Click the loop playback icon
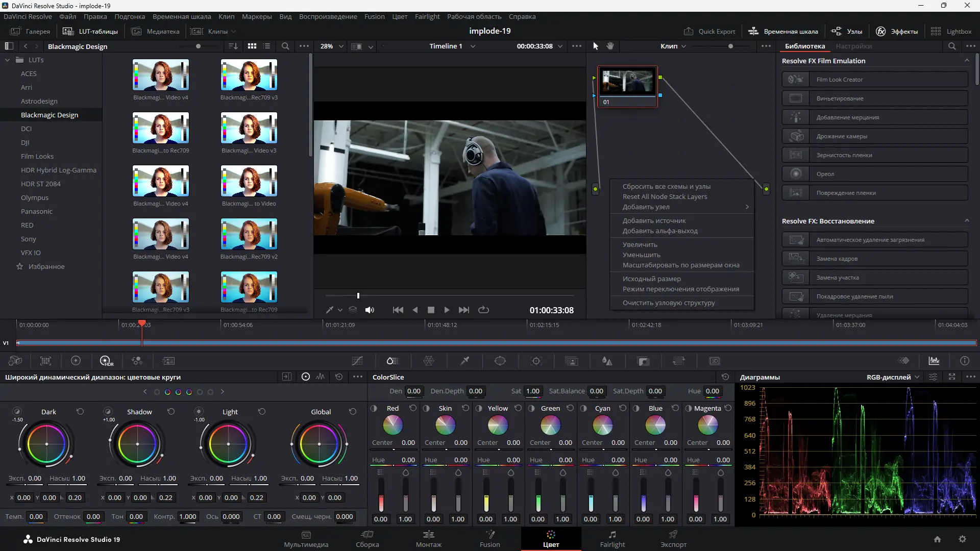This screenshot has width=980, height=551. tap(483, 310)
